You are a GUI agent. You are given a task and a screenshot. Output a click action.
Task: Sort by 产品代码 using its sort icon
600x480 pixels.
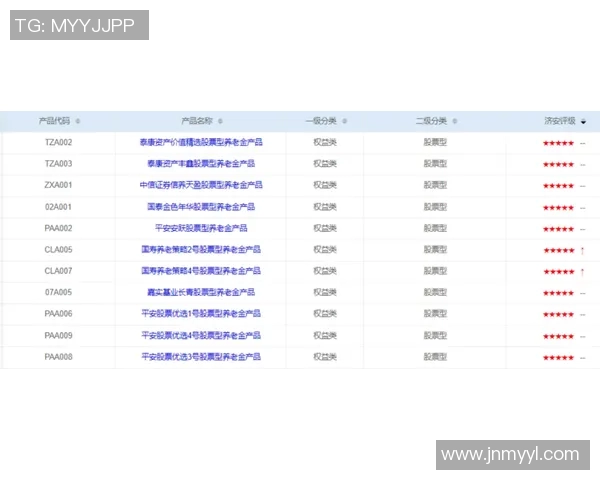78,121
